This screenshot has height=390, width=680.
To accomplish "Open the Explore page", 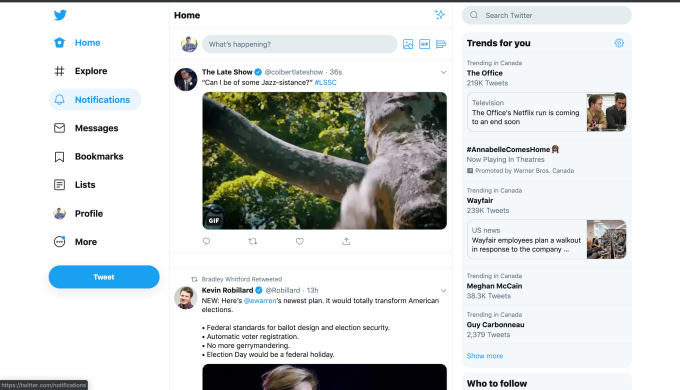I will (80, 71).
